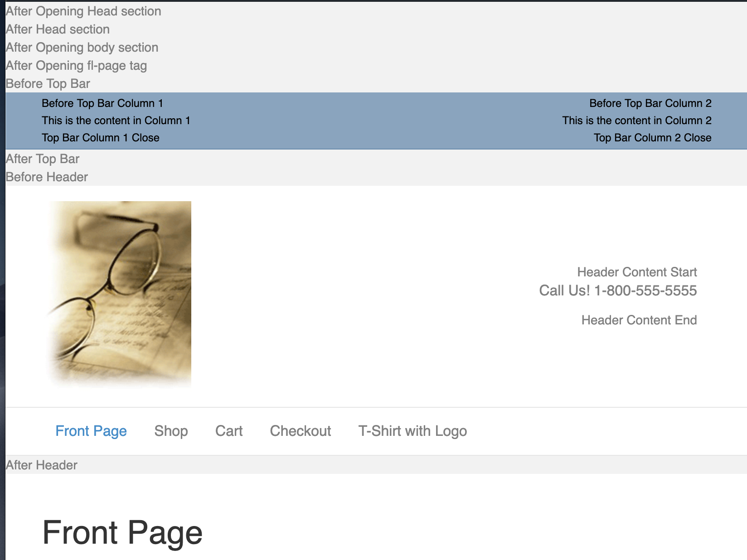This screenshot has width=747, height=560.
Task: Click the 'Before Header' line
Action: (47, 177)
